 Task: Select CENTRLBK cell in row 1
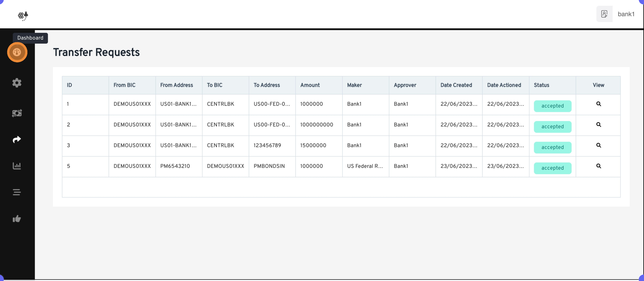tap(226, 105)
